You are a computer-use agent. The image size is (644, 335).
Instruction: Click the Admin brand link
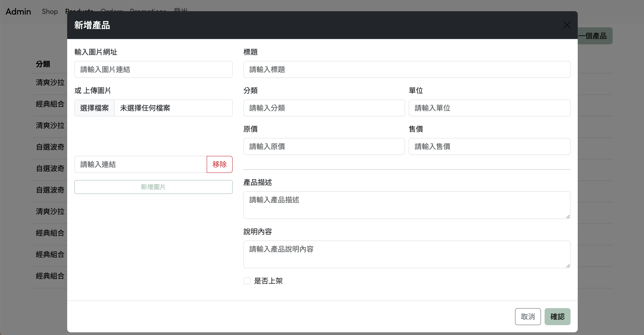point(18,11)
